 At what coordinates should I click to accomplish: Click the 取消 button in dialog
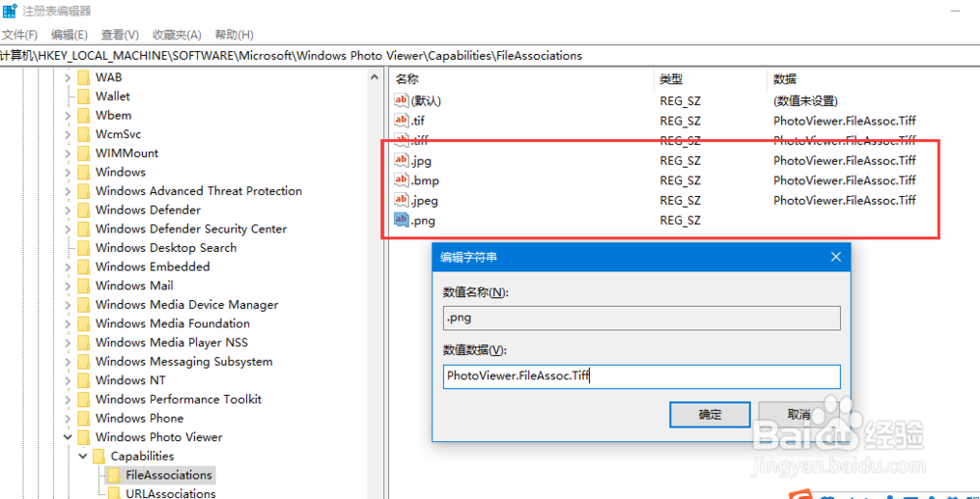[799, 414]
